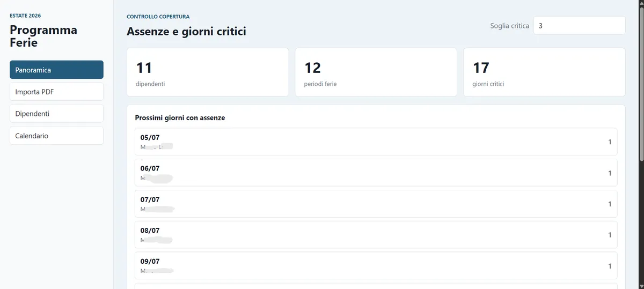The image size is (644, 289).
Task: Open the 05/07 absence row
Action: click(376, 142)
